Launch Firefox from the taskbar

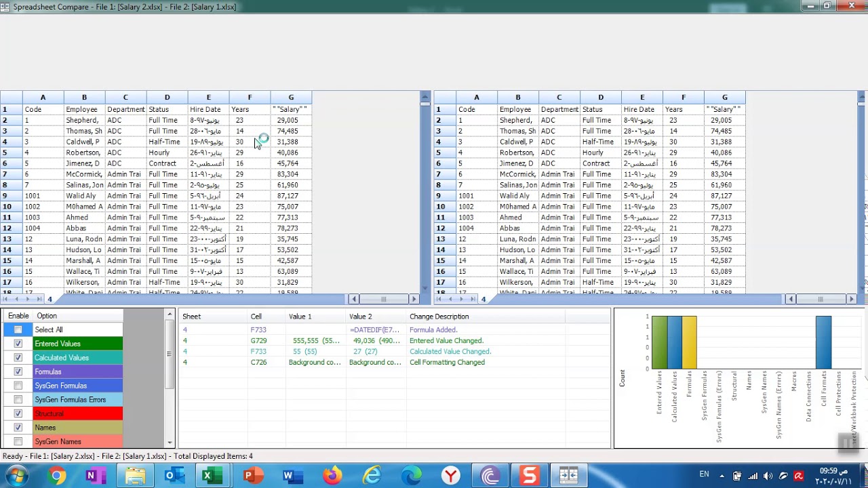tap(332, 476)
